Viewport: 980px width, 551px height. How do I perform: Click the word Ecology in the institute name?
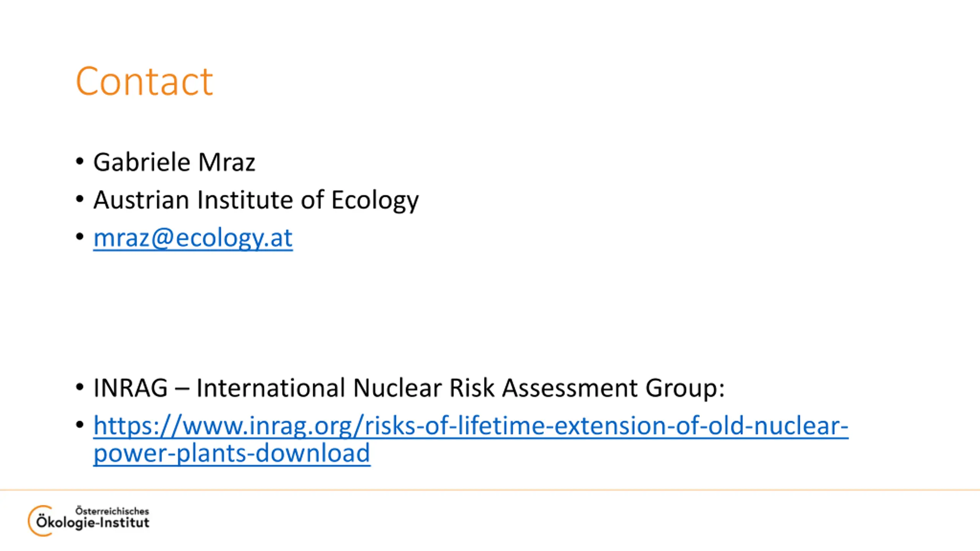(x=375, y=200)
